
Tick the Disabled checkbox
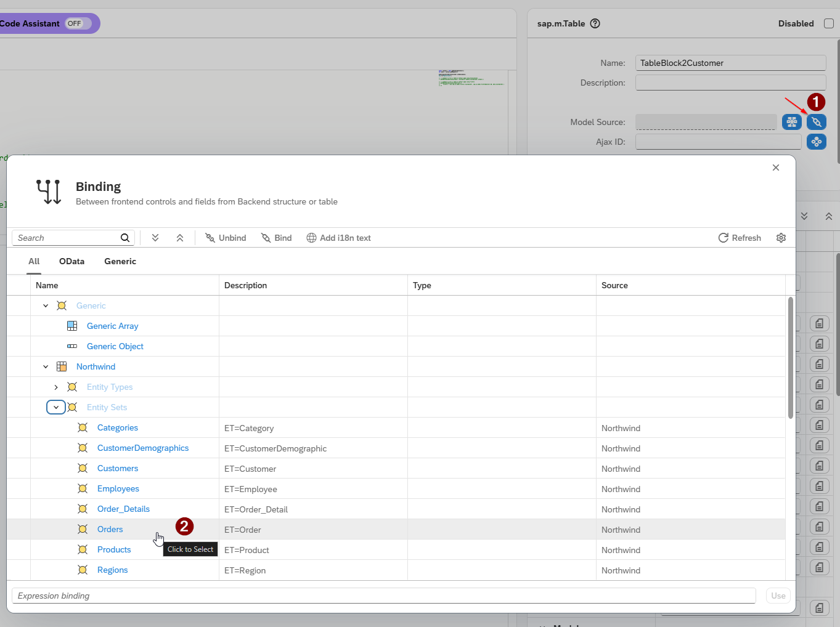[x=829, y=23]
